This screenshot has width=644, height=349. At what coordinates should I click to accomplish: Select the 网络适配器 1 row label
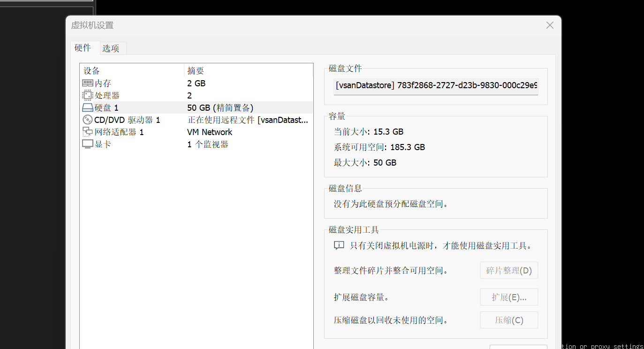(119, 132)
